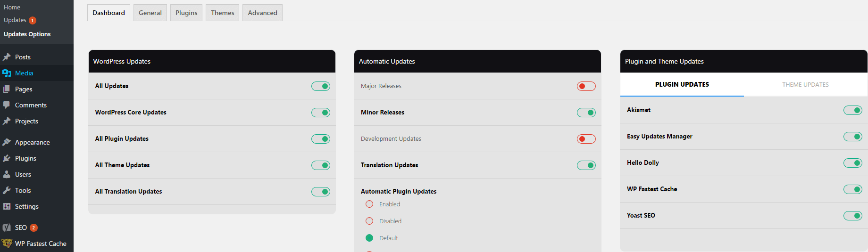Open the General tab
This screenshot has height=252, width=868.
click(150, 13)
